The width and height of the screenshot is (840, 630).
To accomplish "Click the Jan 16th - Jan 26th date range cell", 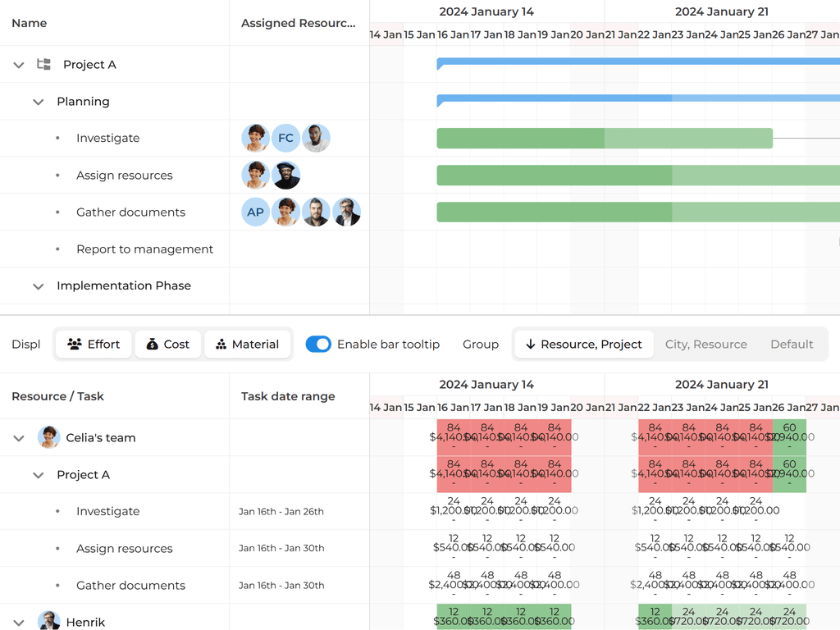I will (x=280, y=511).
